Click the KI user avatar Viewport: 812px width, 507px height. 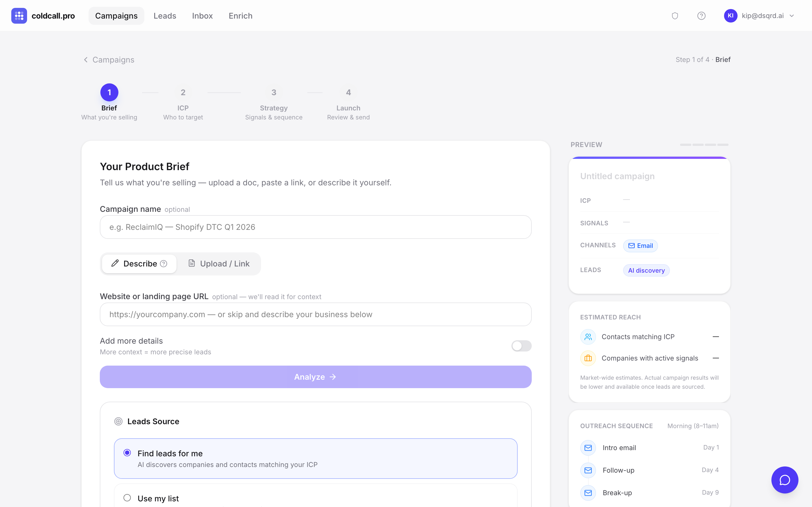point(730,16)
